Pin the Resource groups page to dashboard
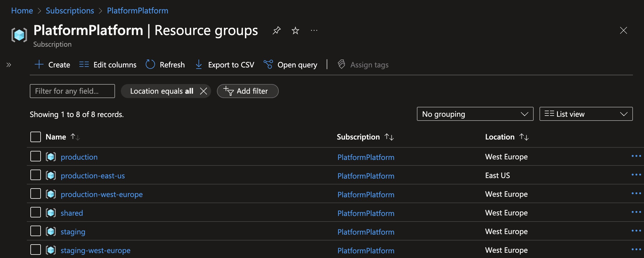Screen dimensions: 644x258 pos(276,30)
